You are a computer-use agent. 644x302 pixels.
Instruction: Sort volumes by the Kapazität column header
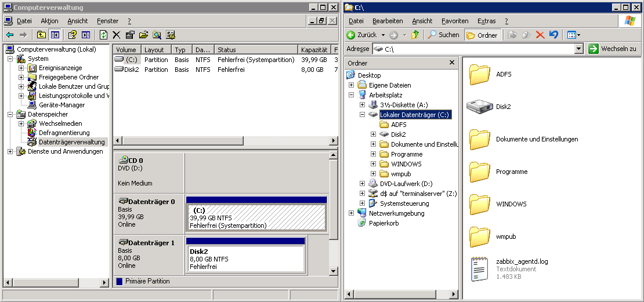(314, 50)
